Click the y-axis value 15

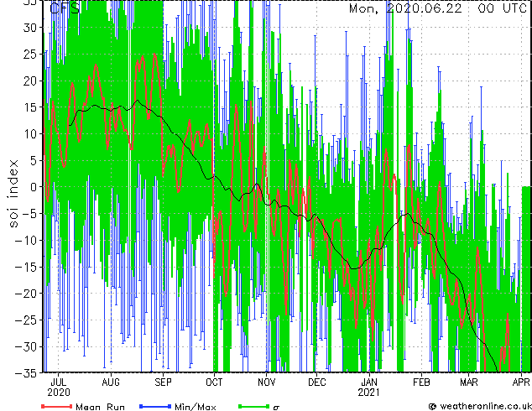[30, 107]
